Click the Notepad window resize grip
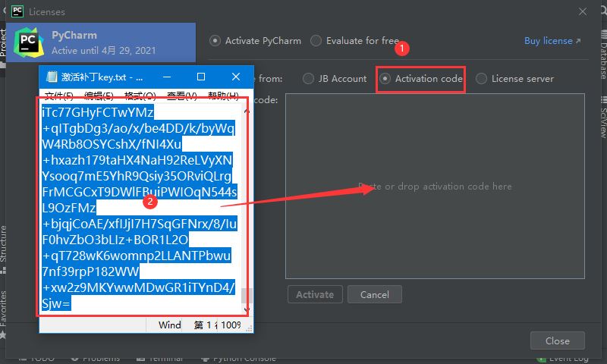The width and height of the screenshot is (607, 364). 250,328
